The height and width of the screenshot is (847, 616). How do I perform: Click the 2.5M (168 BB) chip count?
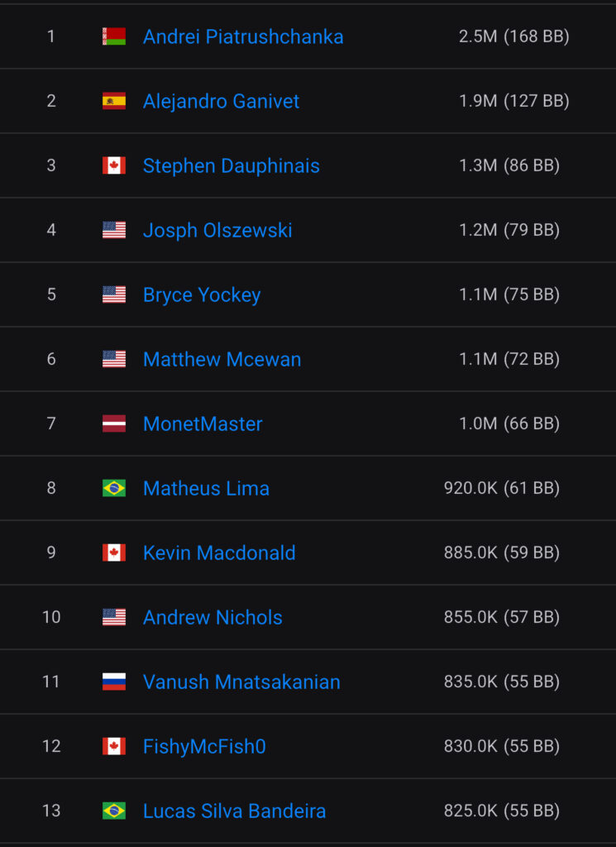click(513, 36)
